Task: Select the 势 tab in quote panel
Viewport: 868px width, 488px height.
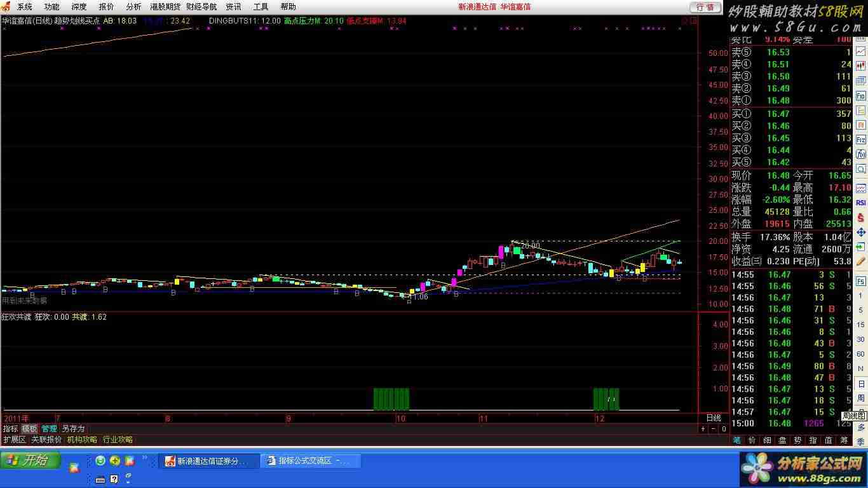Action: click(798, 440)
